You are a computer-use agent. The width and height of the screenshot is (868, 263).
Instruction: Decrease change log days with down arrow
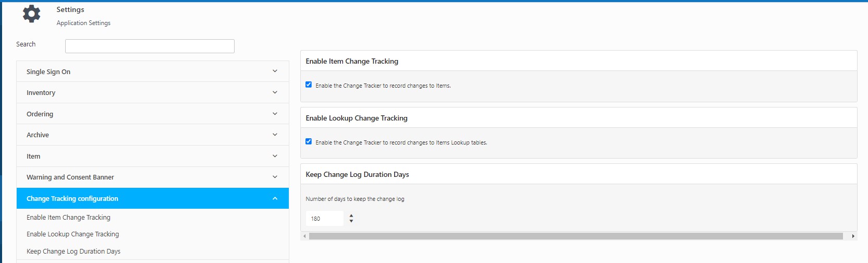coord(351,221)
